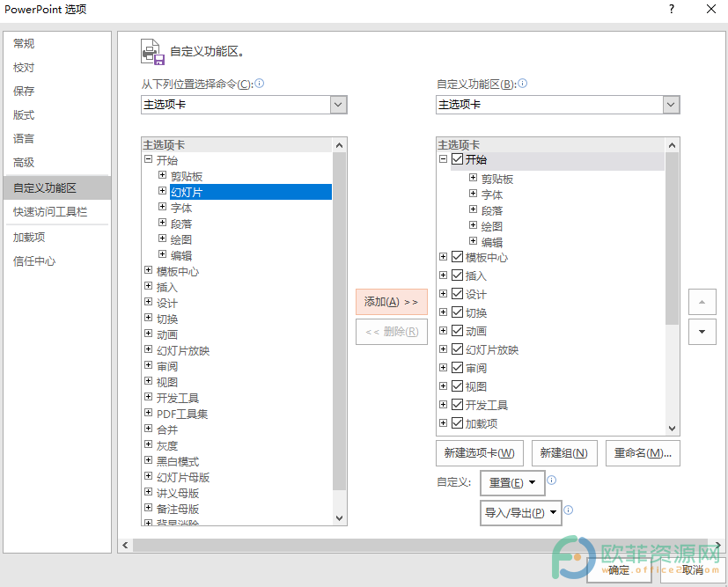
Task: Expand 合并 node in left list
Action: tap(148, 429)
